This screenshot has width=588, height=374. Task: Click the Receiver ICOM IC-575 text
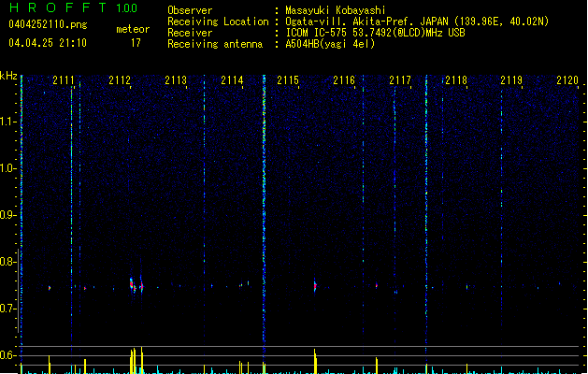click(317, 33)
